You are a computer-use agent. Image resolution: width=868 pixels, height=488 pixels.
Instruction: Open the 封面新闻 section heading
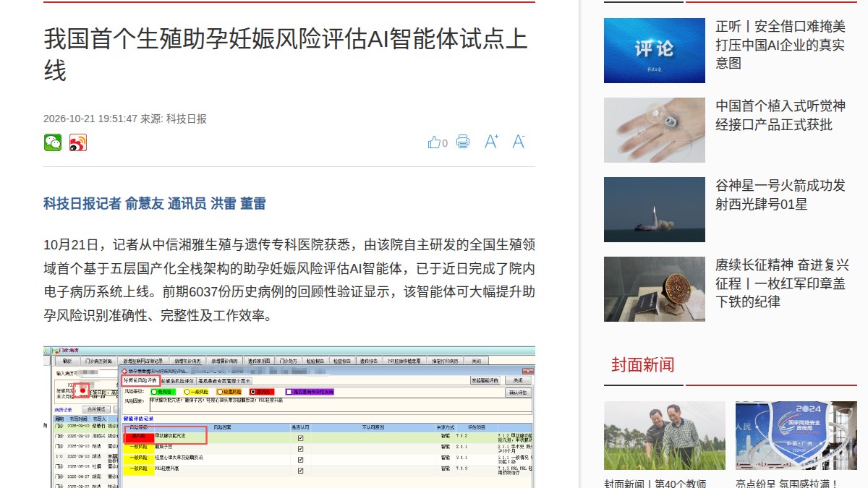(x=643, y=364)
